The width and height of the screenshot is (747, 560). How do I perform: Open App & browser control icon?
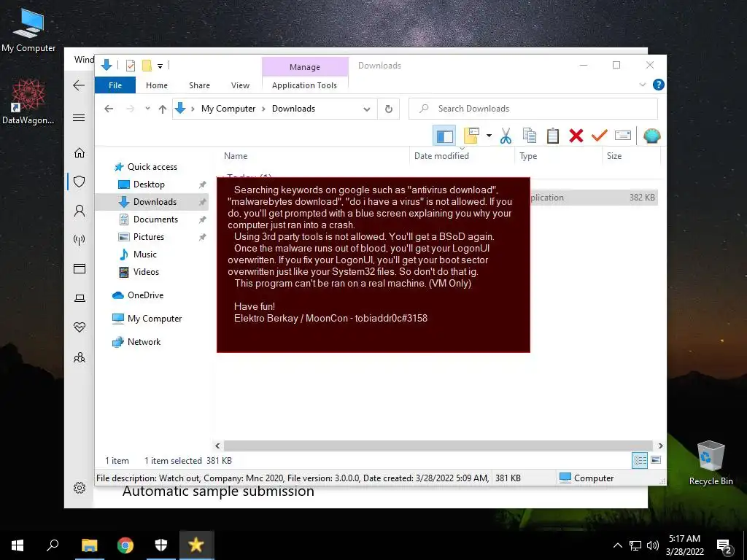click(79, 269)
